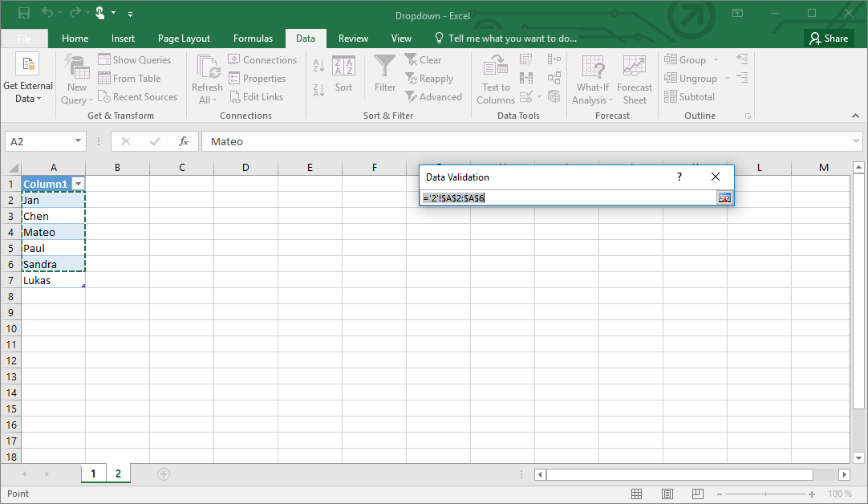868x504 pixels.
Task: Open the Forecast Sheet tool
Action: (x=635, y=78)
